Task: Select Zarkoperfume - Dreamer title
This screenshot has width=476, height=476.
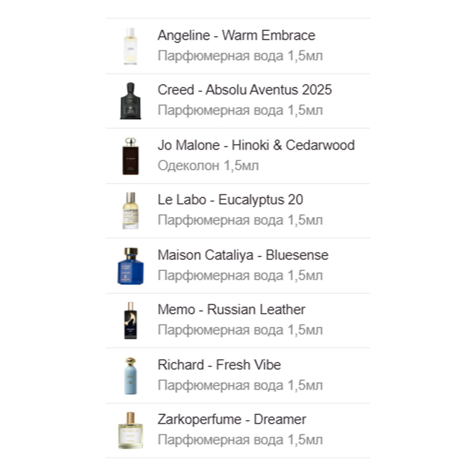Action: (x=232, y=420)
